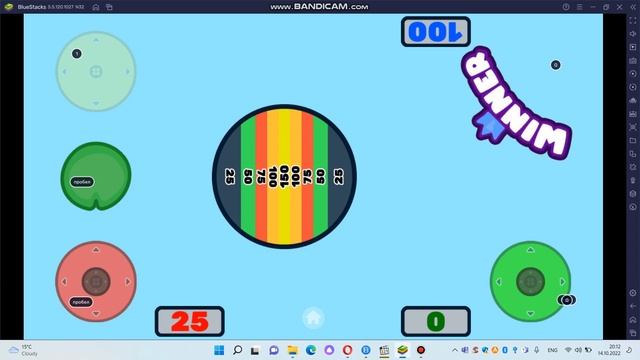Open the BlueStacks hamburger menu

point(579,7)
